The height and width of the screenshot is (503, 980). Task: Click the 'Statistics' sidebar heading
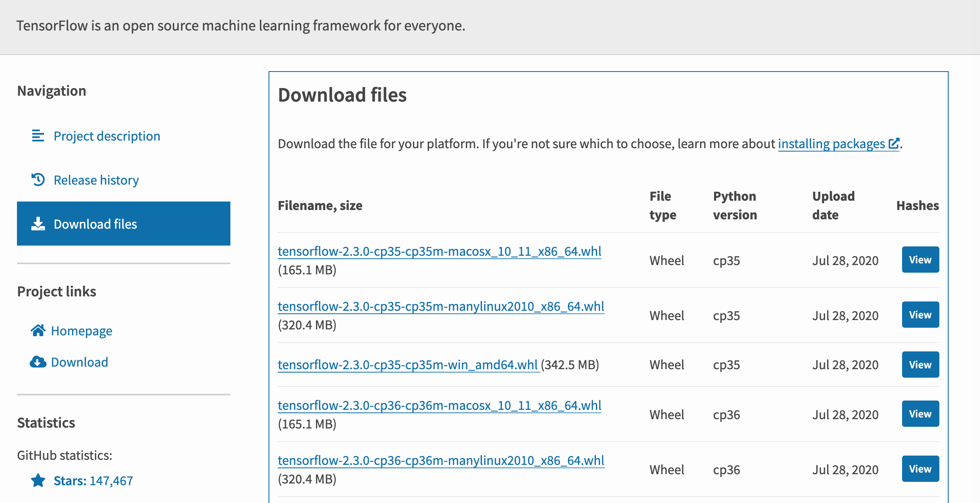point(46,423)
